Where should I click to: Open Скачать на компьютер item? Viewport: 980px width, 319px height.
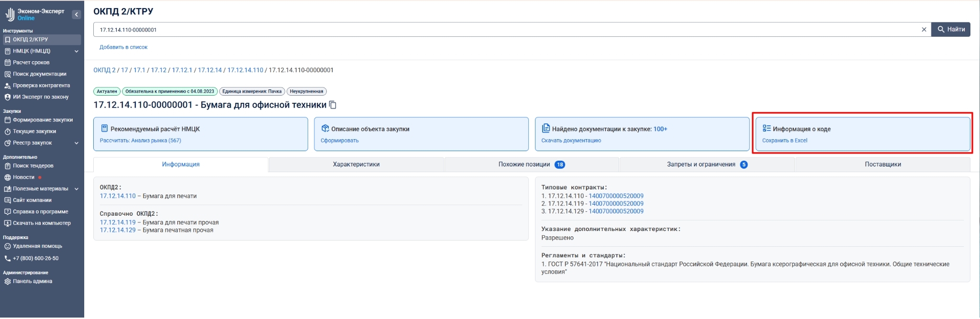click(x=42, y=223)
